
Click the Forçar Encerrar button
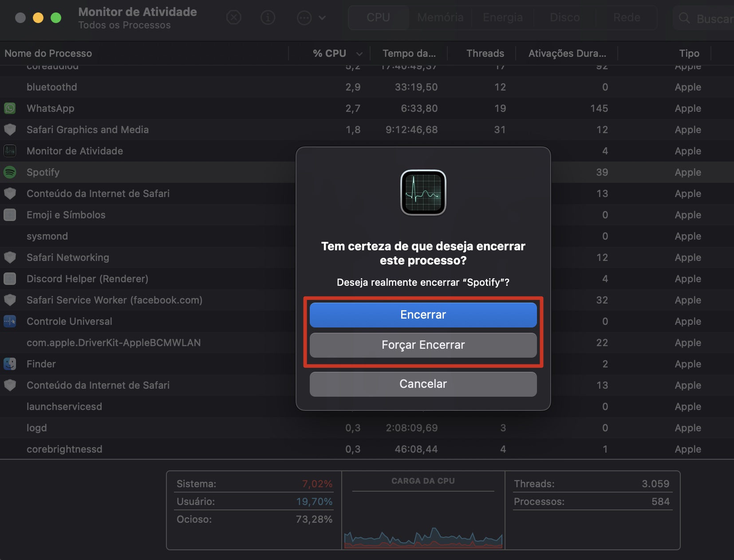click(x=423, y=345)
